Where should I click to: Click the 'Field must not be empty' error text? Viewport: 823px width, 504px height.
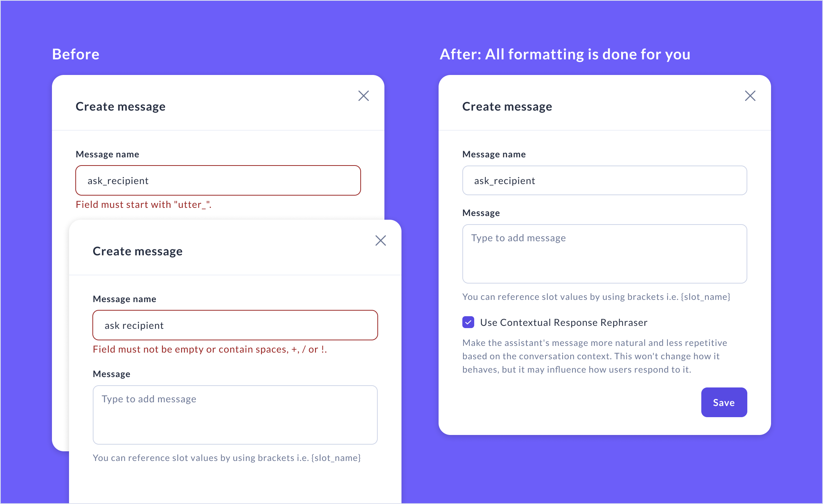(210, 349)
